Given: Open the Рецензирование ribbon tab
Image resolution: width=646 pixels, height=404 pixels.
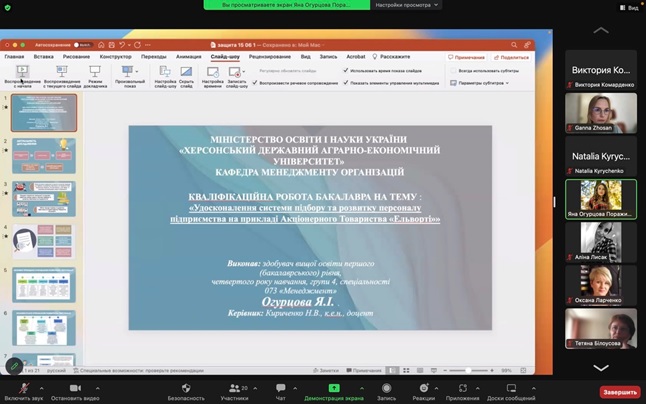Looking at the screenshot, I should click(270, 56).
